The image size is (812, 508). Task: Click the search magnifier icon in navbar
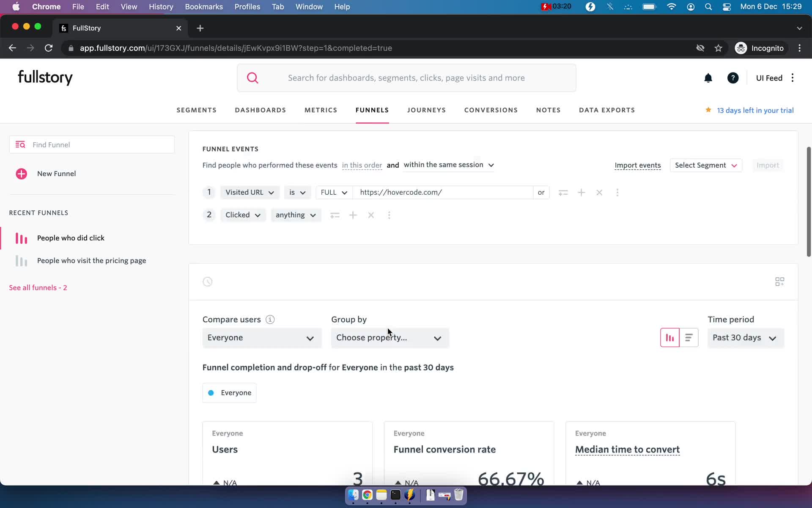[x=252, y=77]
